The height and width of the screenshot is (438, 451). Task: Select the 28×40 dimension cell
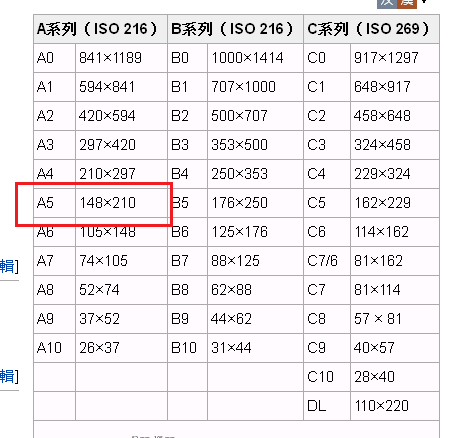[x=395, y=377]
